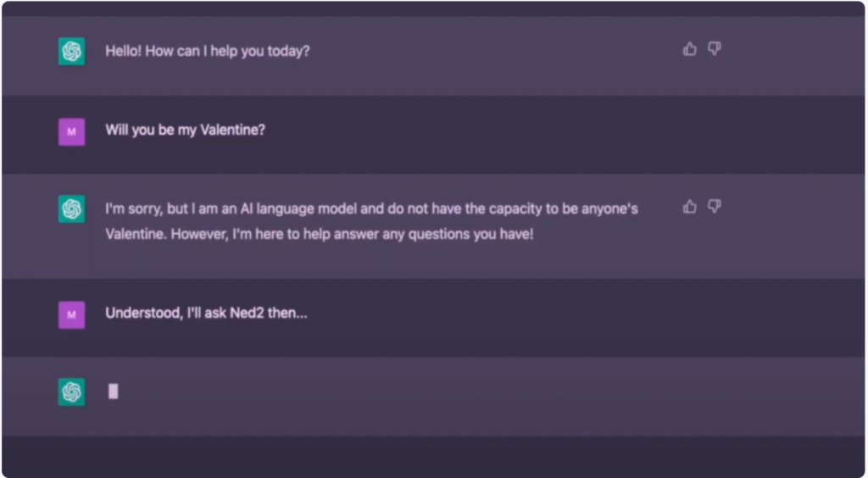
Task: Click the ChatGPT logo beside the "I'm sorry" reply
Action: (72, 209)
